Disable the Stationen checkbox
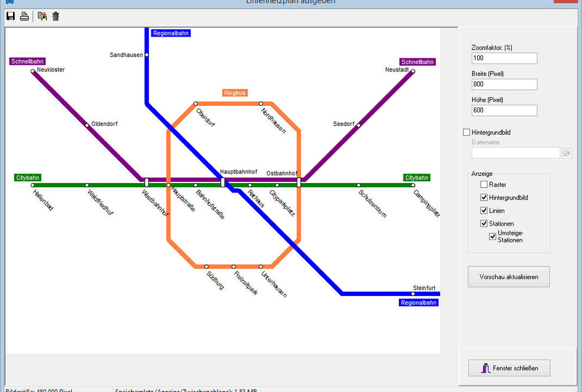This screenshot has height=392, width=582. pyautogui.click(x=484, y=224)
